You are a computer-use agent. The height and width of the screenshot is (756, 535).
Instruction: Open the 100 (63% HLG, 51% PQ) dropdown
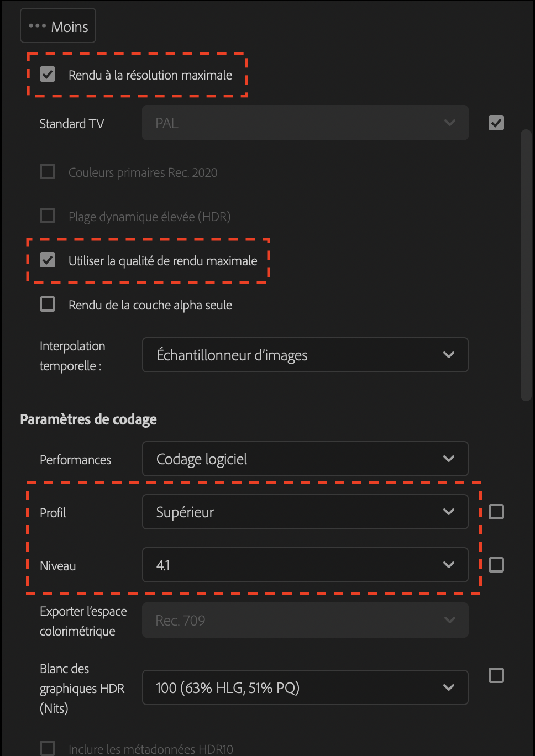tap(305, 687)
